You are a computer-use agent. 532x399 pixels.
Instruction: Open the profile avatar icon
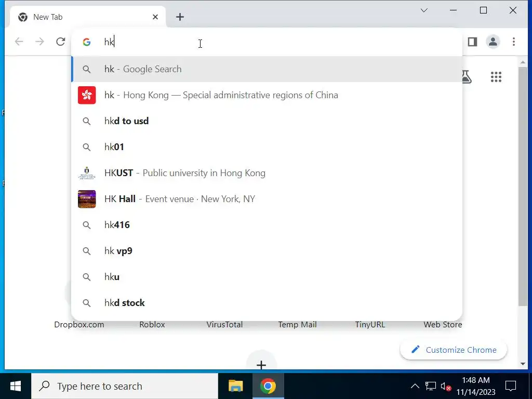click(493, 42)
